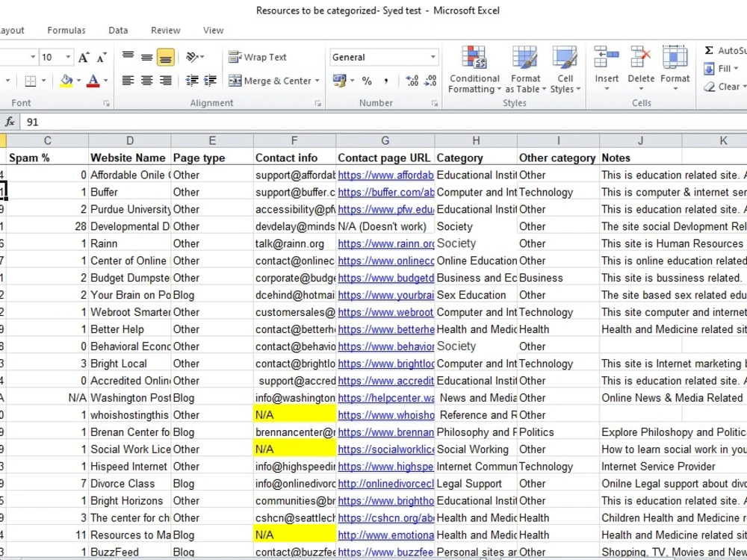The image size is (747, 560).
Task: Select column H header
Action: point(476,140)
